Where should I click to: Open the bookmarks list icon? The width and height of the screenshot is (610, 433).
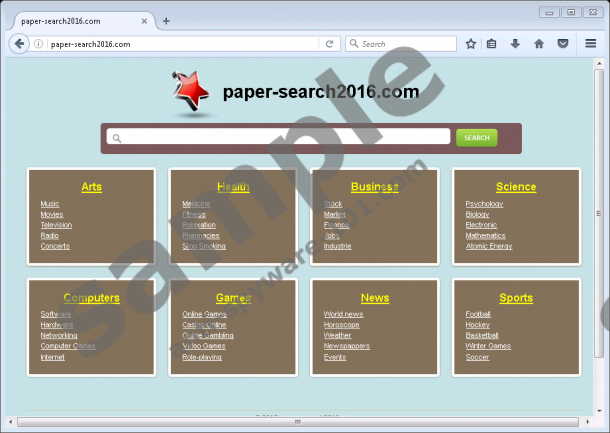pos(492,44)
